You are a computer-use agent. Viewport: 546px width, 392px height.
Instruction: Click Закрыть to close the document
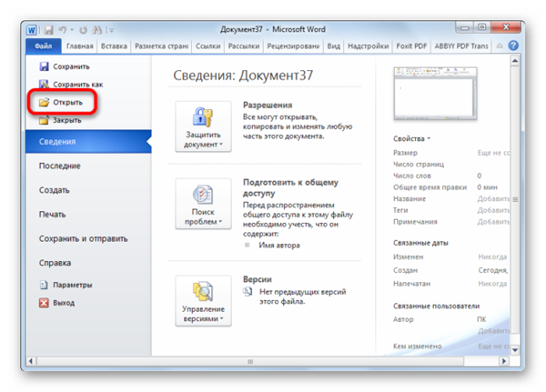point(61,120)
